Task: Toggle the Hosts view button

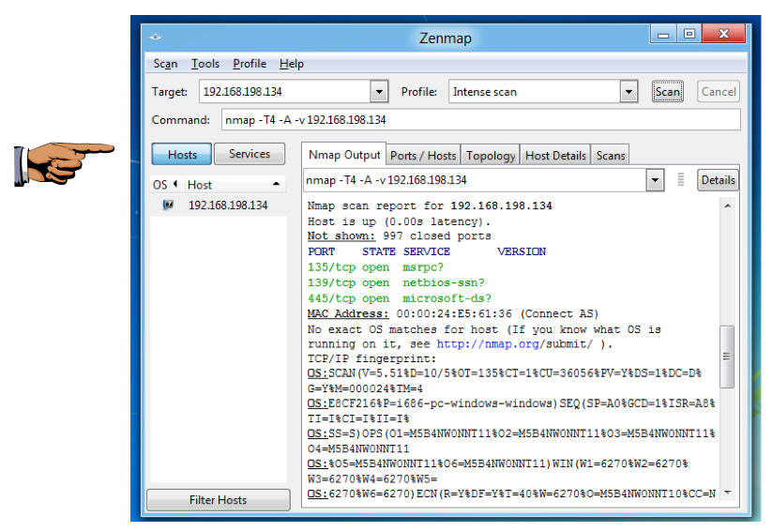Action: coord(182,154)
